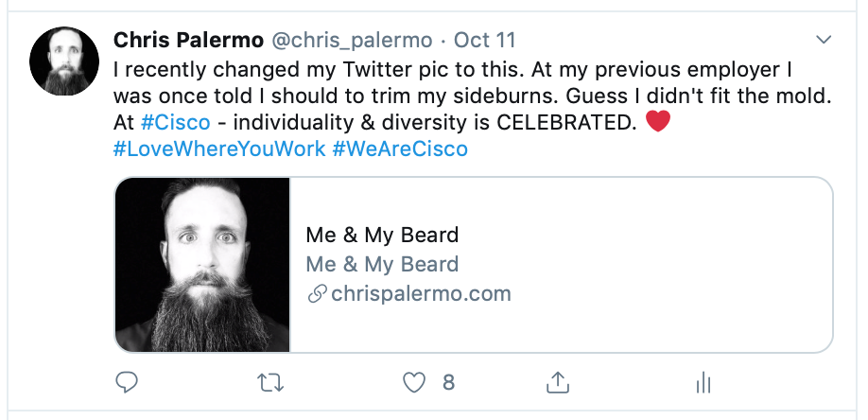868x420 pixels.
Task: Open the bold Me & My Beard card title
Action: [x=382, y=235]
